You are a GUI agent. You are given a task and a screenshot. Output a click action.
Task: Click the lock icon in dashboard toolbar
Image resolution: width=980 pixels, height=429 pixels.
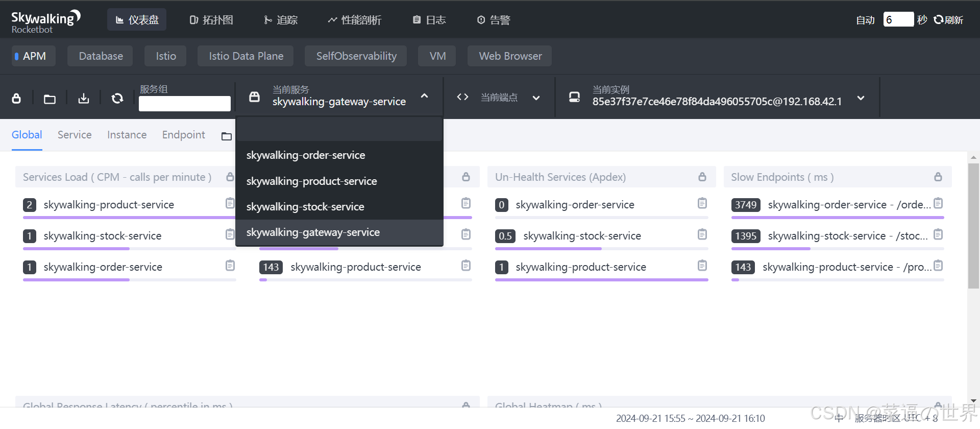[16, 99]
